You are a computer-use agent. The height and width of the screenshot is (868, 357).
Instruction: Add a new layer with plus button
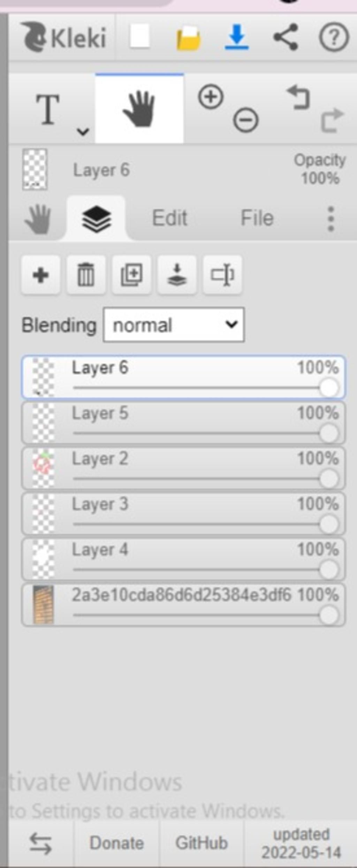pyautogui.click(x=40, y=275)
